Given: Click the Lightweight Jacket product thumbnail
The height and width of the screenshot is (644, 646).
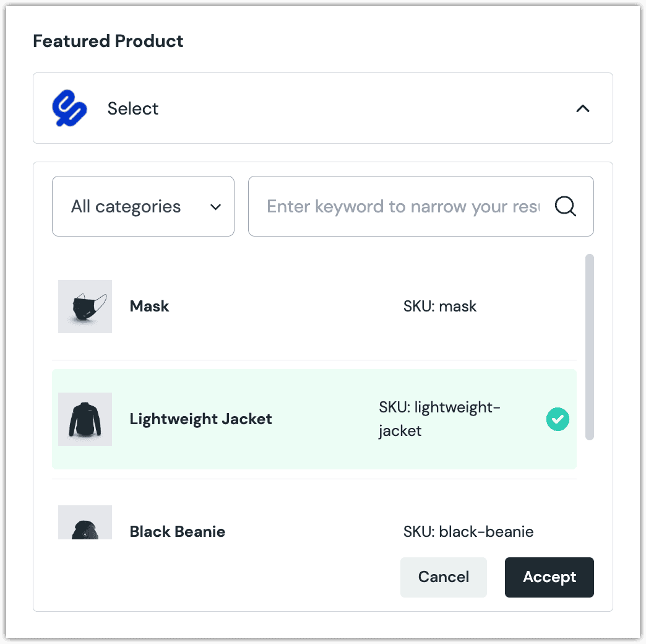Looking at the screenshot, I should [x=85, y=419].
